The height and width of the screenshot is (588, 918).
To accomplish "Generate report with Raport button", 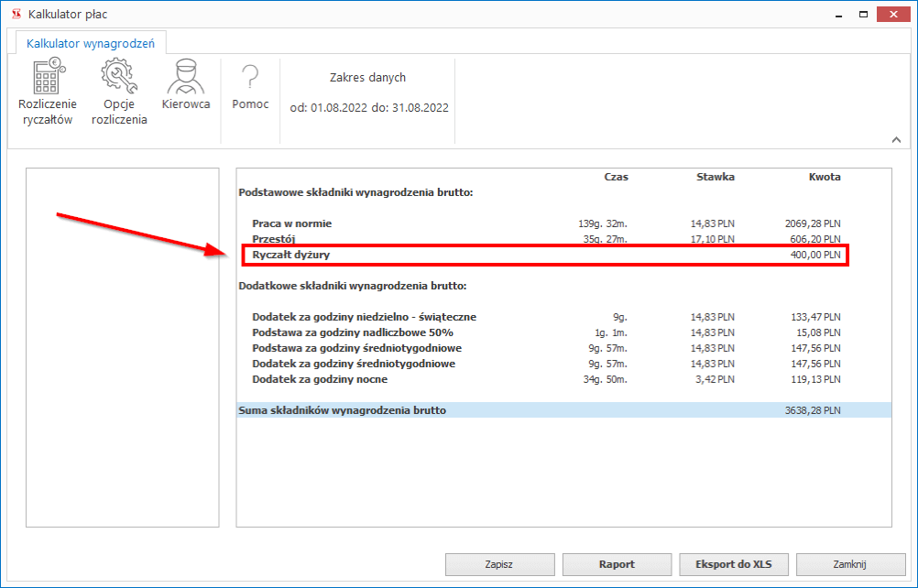I will click(x=617, y=564).
